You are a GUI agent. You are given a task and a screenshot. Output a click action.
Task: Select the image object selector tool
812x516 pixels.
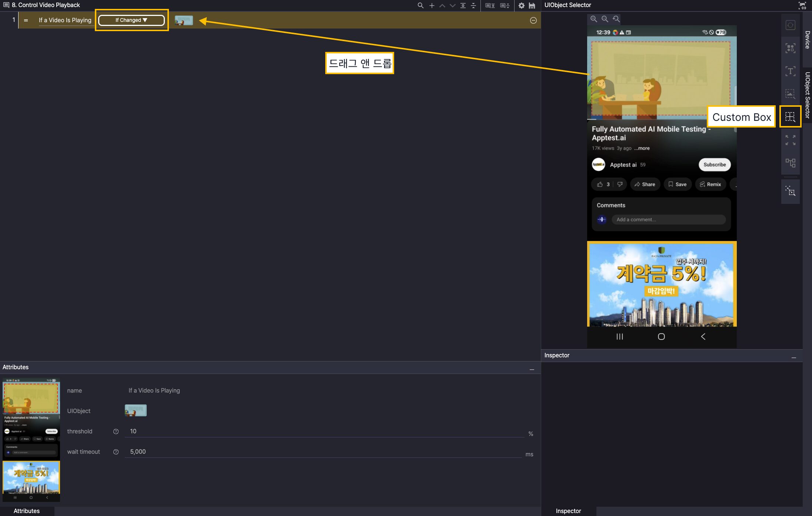pos(790,94)
